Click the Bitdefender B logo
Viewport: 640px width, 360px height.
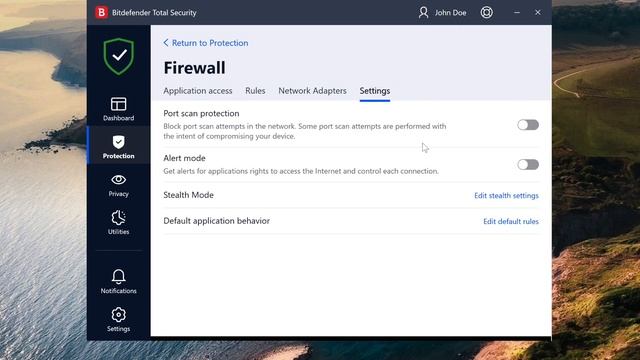click(x=101, y=12)
